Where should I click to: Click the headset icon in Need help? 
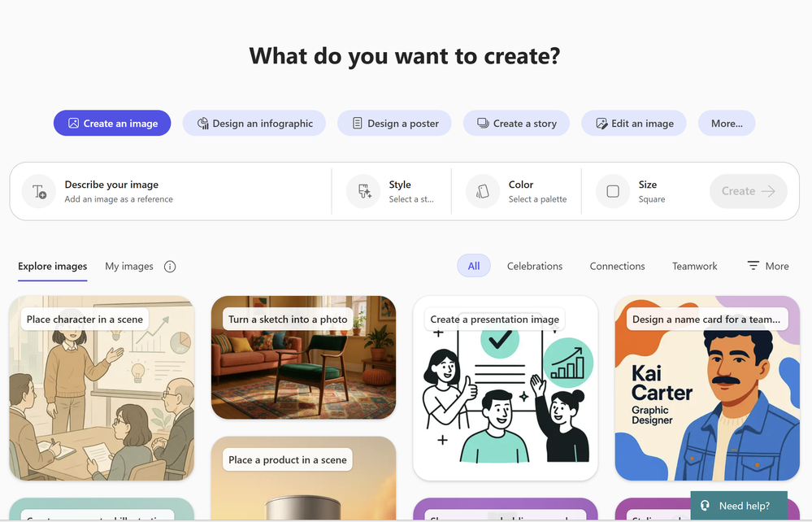pos(705,506)
